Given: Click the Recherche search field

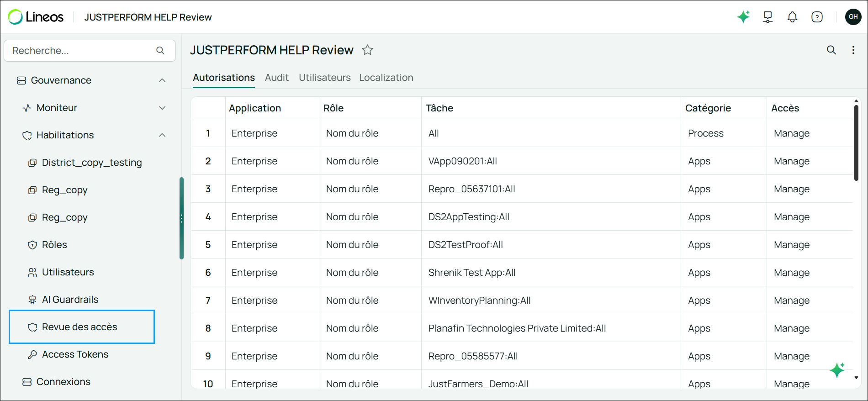Looking at the screenshot, I should 90,51.
